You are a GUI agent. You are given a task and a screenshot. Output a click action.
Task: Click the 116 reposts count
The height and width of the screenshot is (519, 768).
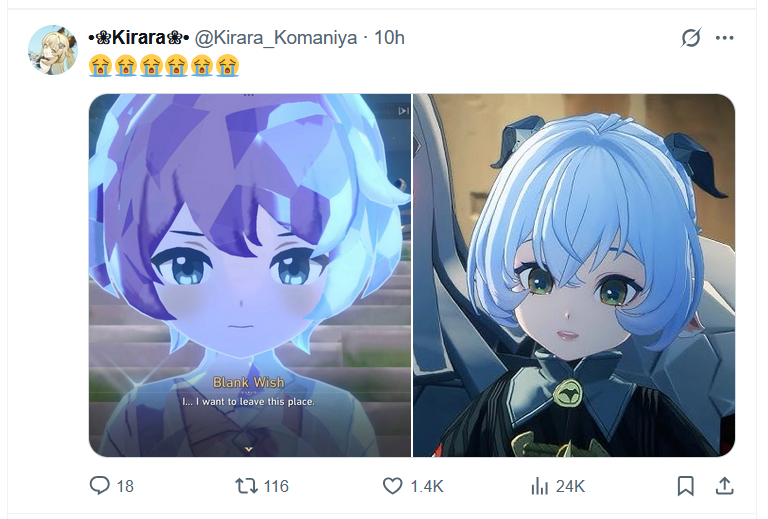tap(276, 486)
